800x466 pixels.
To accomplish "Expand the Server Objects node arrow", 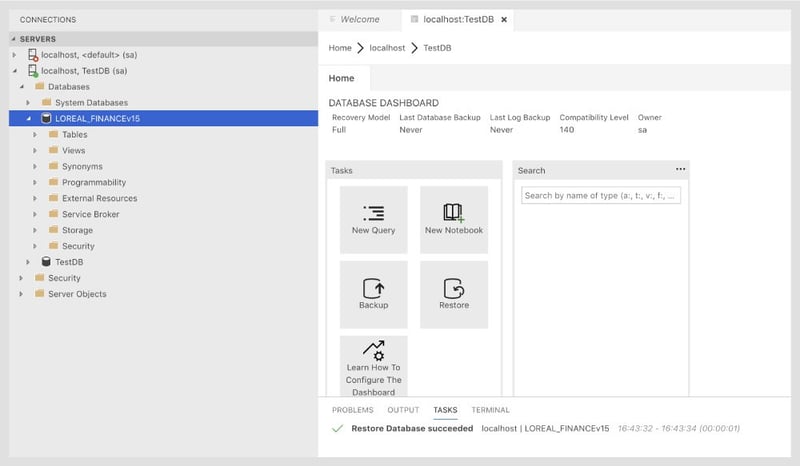I will click(21, 294).
